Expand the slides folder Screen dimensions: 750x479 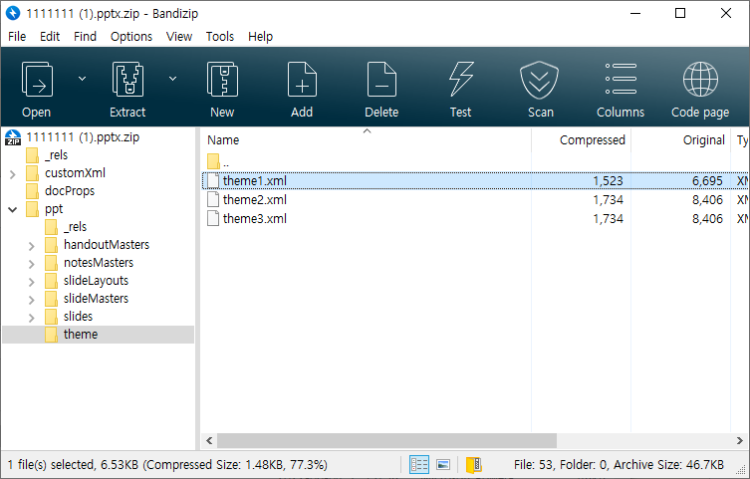32,318
